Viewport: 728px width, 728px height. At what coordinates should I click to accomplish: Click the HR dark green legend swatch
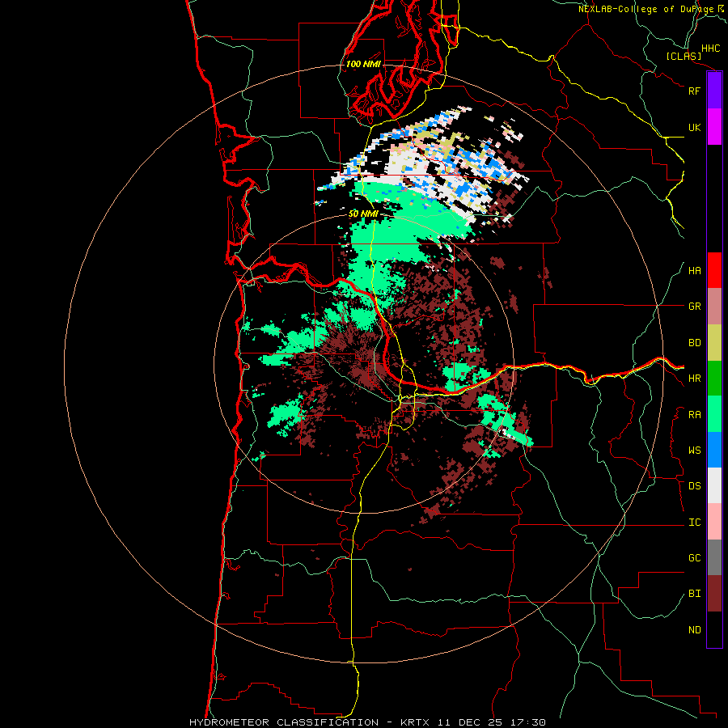(714, 379)
